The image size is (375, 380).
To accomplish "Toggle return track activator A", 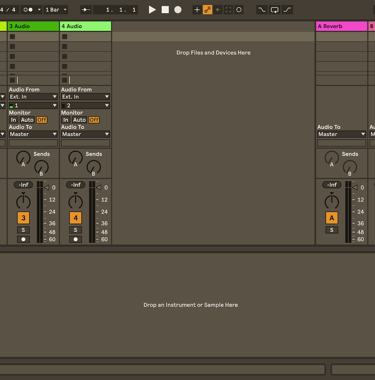I will (332, 218).
